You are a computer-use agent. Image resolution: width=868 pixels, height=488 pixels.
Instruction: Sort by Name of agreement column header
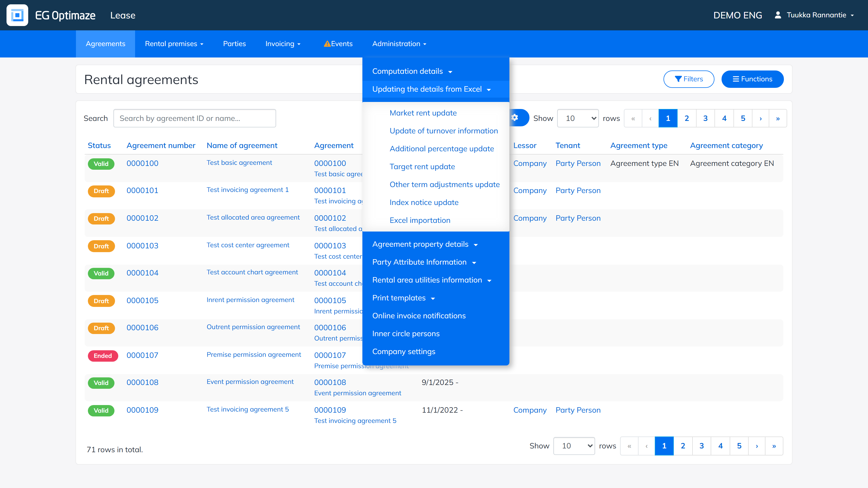(x=242, y=146)
